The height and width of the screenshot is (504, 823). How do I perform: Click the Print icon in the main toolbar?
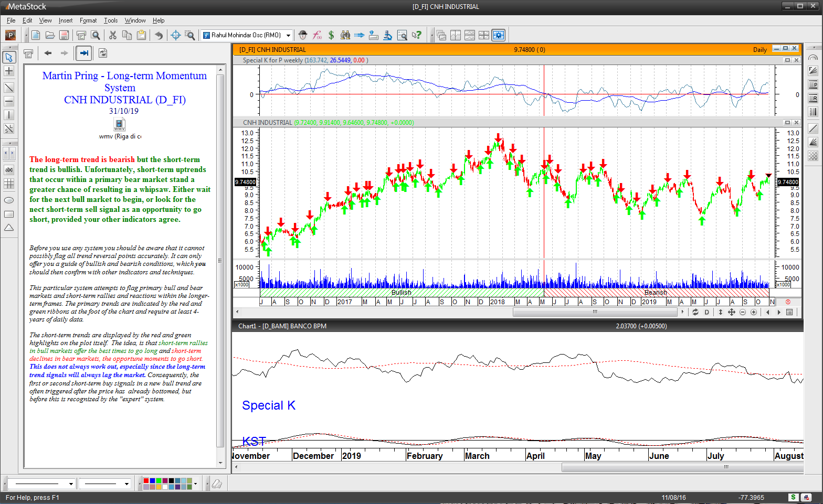click(81, 35)
